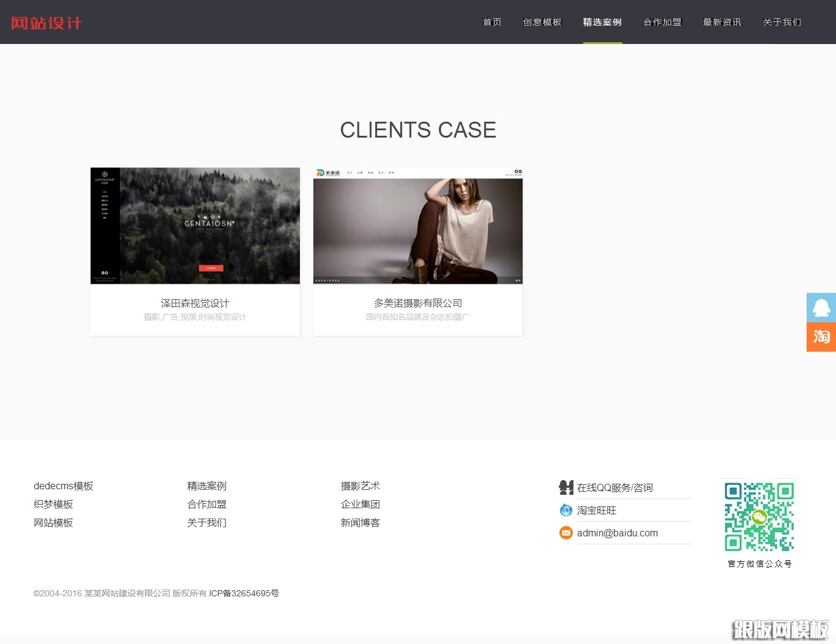Select 创意模板 in the top navigation

542,22
